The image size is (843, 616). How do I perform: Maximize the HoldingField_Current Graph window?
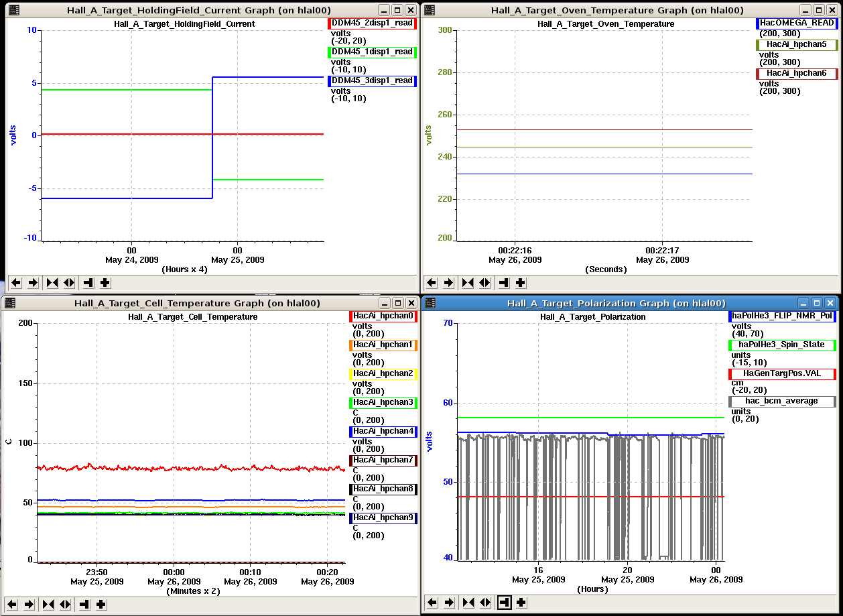coord(397,10)
